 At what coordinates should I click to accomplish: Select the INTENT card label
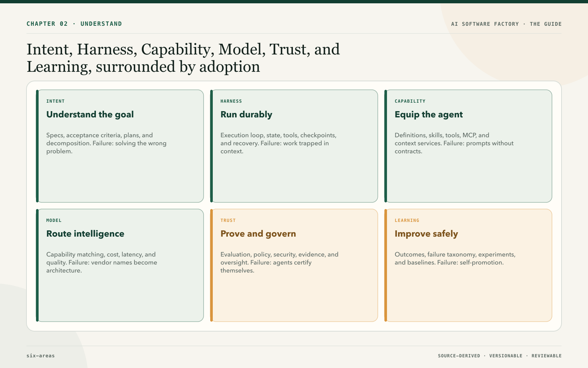tap(55, 101)
